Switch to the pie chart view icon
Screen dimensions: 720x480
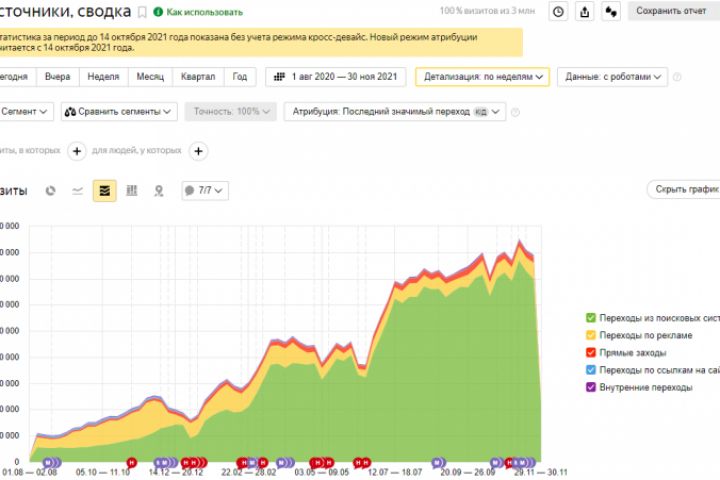click(51, 191)
